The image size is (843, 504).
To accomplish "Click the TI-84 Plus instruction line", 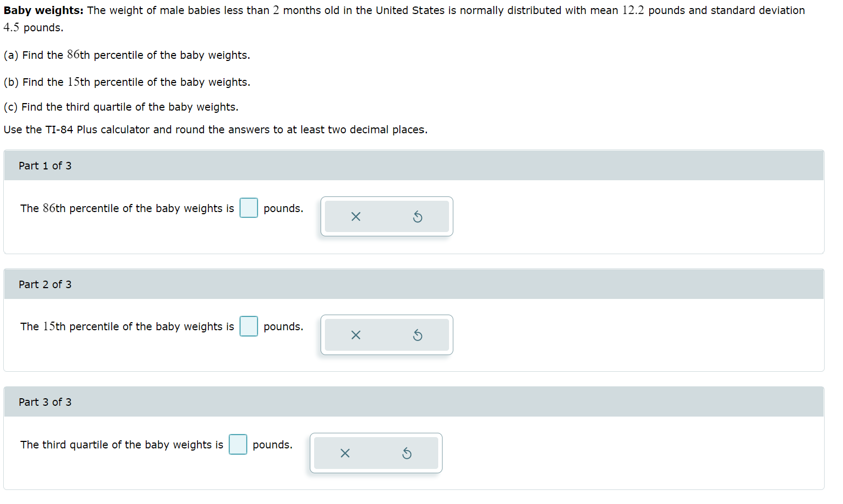I will coord(215,129).
